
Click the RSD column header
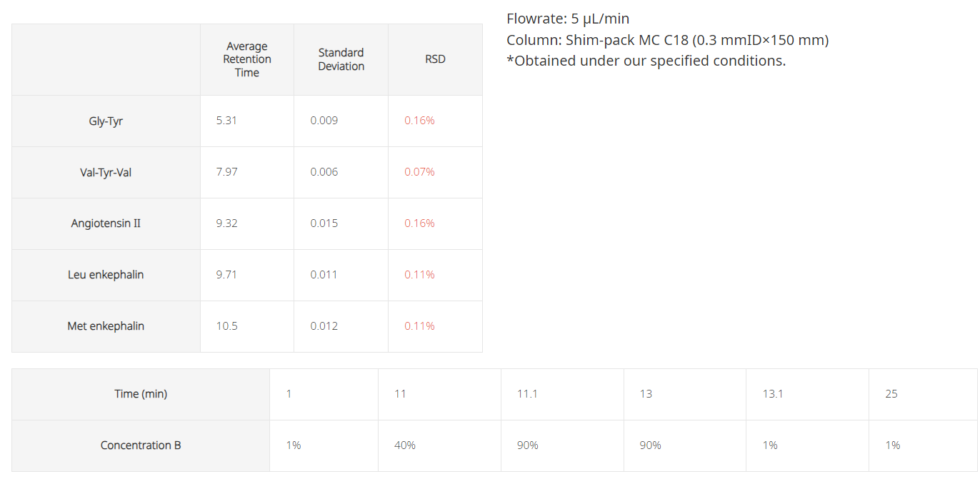coord(435,60)
